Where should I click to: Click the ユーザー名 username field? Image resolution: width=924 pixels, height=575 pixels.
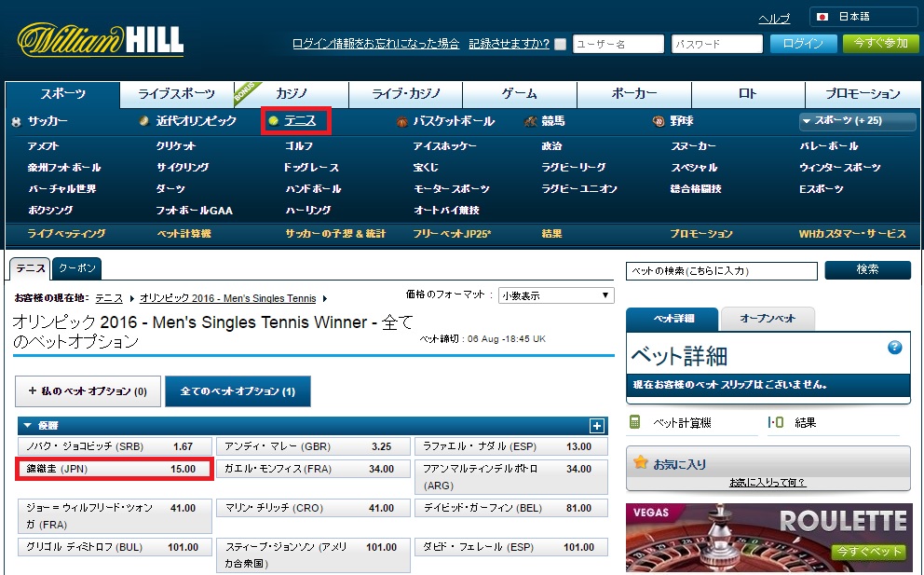click(618, 44)
